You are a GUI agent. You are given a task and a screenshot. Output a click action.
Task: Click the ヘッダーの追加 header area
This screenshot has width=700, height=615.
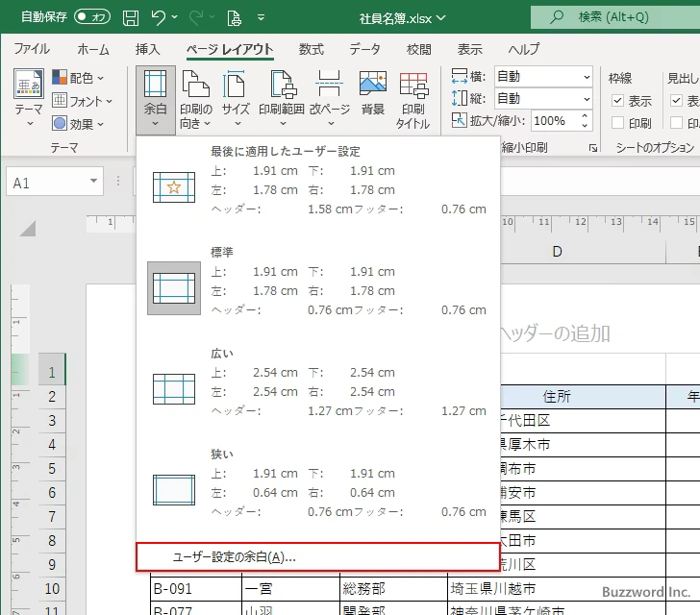point(555,332)
